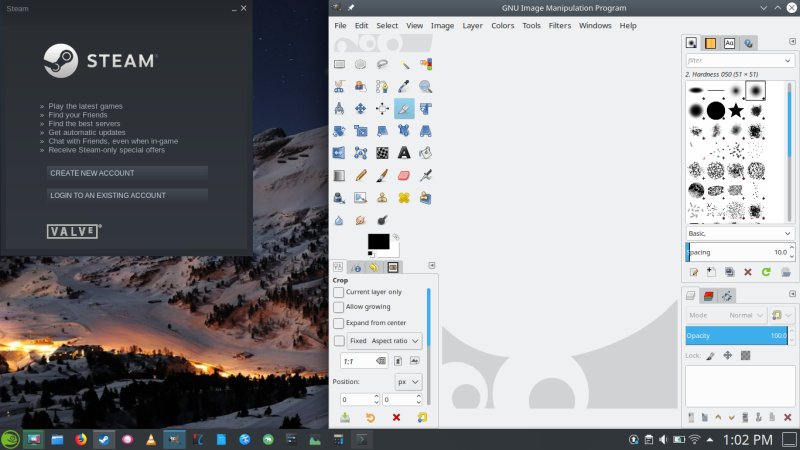Expand the Basic brush preset dropdown
The image size is (800, 450).
pos(740,233)
